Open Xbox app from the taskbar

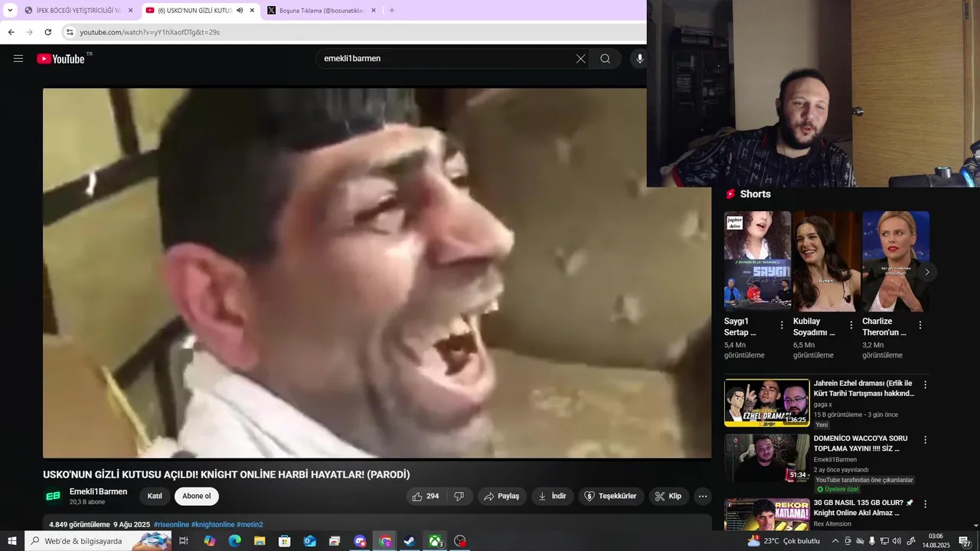(x=434, y=541)
